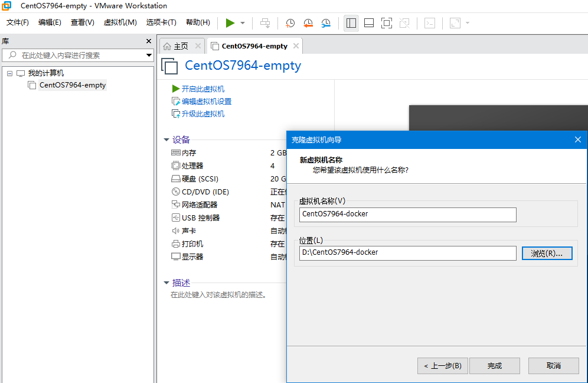588x383 pixels.
Task: Open the 文件(F) menu
Action: click(17, 22)
